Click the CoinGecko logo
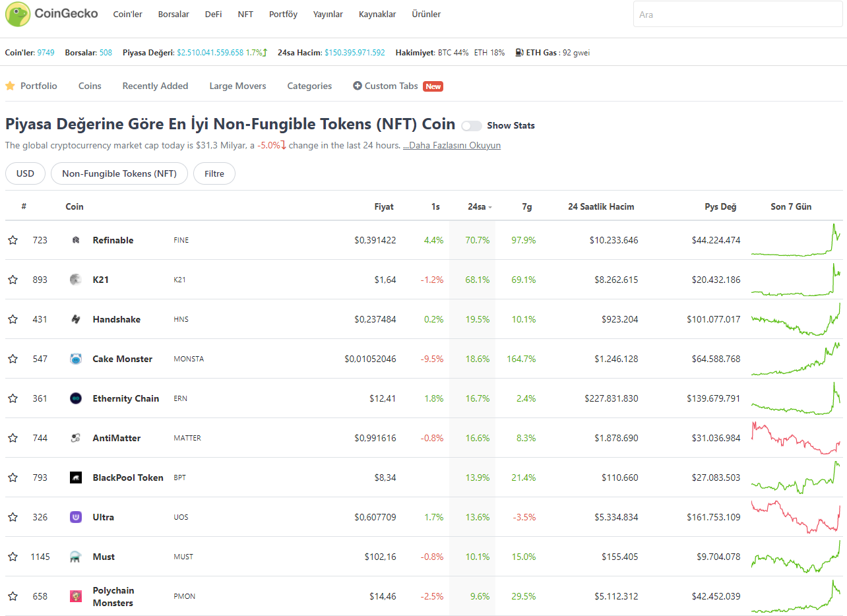 (51, 14)
